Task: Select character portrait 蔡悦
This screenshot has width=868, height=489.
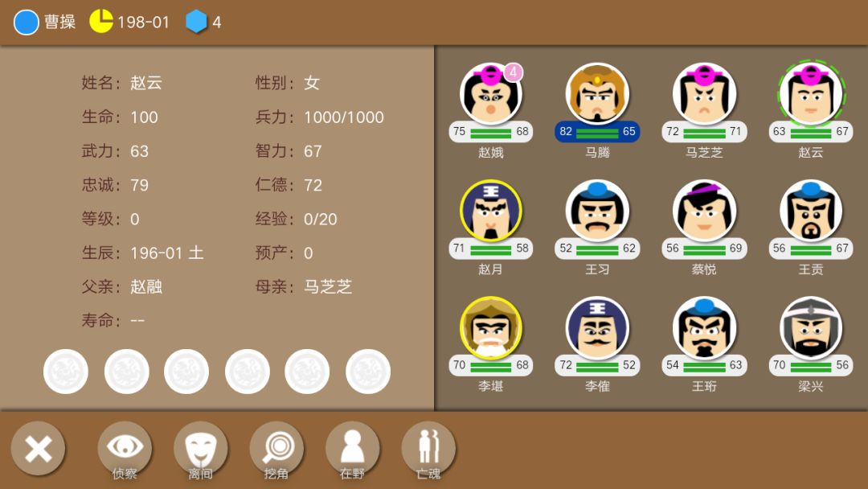Action: coord(704,211)
